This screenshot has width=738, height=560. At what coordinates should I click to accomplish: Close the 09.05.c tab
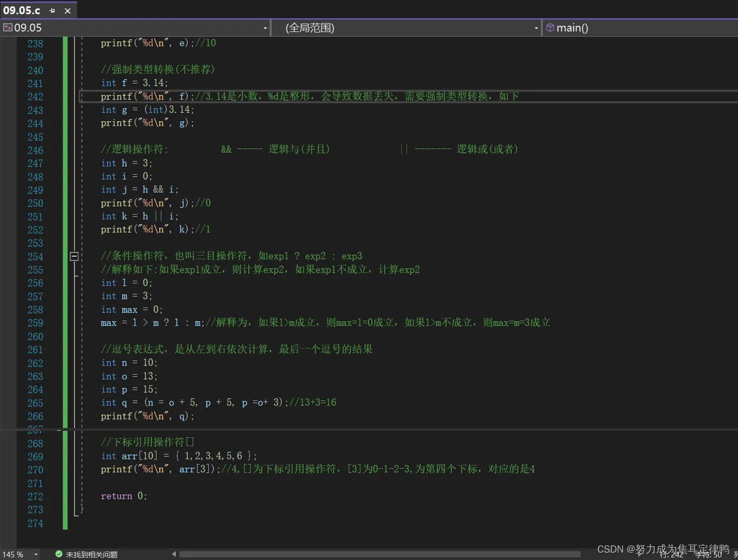click(x=67, y=11)
